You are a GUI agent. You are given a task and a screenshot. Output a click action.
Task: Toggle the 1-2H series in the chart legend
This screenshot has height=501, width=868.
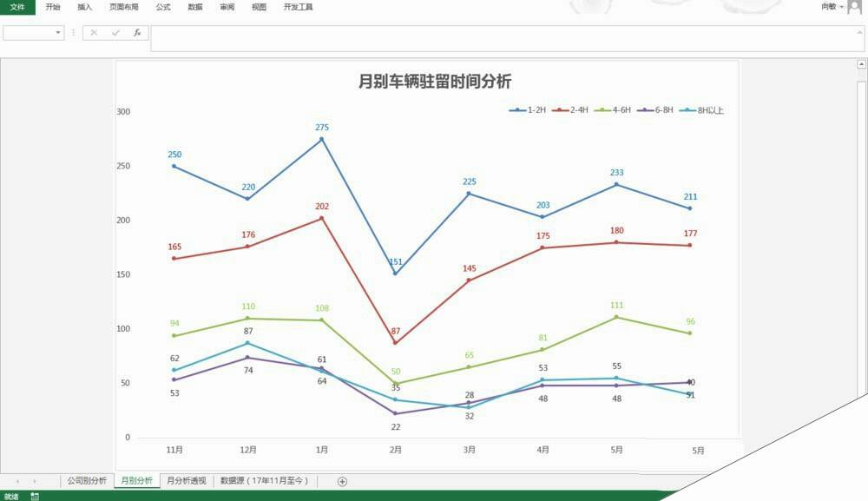525,111
